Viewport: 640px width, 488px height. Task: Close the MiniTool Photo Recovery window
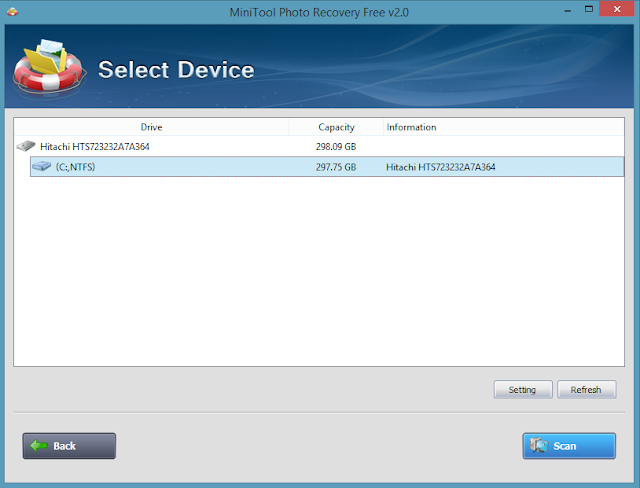click(x=617, y=9)
